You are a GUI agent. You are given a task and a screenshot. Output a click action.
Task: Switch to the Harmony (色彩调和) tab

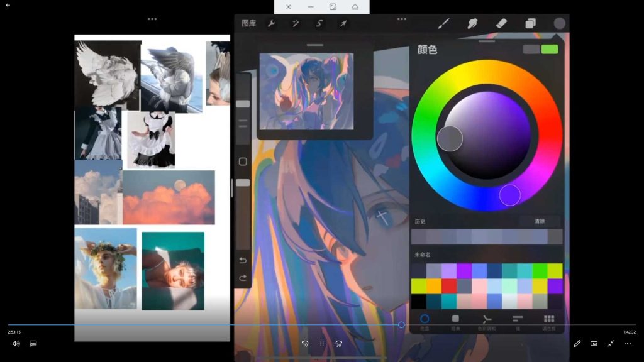point(487,322)
